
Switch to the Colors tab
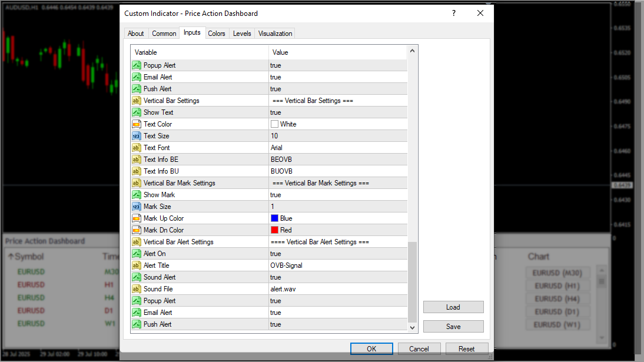tap(217, 33)
